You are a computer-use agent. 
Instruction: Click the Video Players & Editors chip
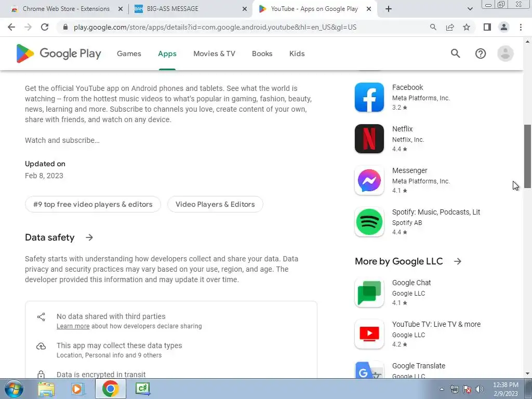215,204
